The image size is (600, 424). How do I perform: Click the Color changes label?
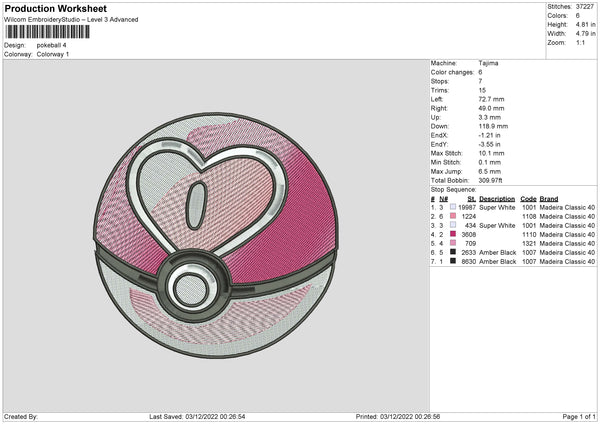452,72
